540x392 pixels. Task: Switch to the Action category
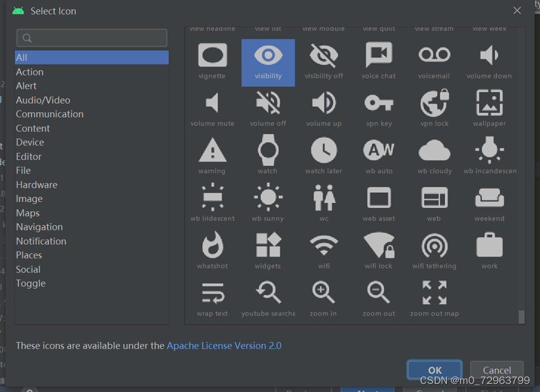(x=29, y=71)
